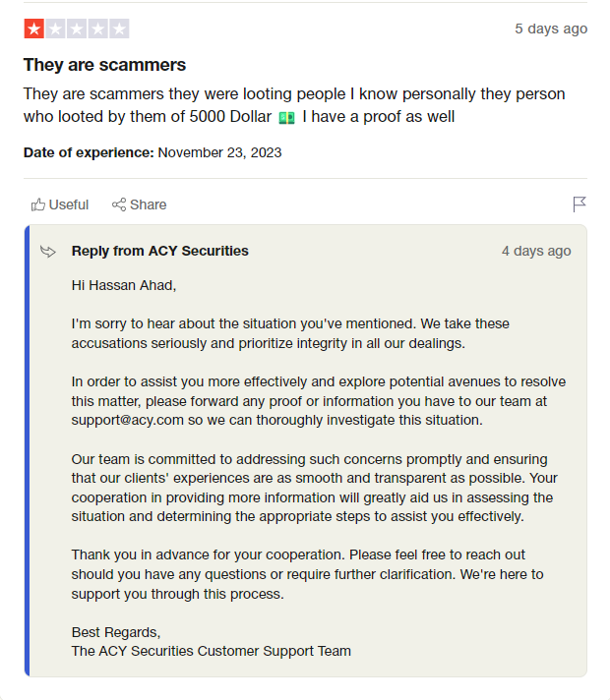
Task: Click the "Date of experience" label
Action: [89, 152]
